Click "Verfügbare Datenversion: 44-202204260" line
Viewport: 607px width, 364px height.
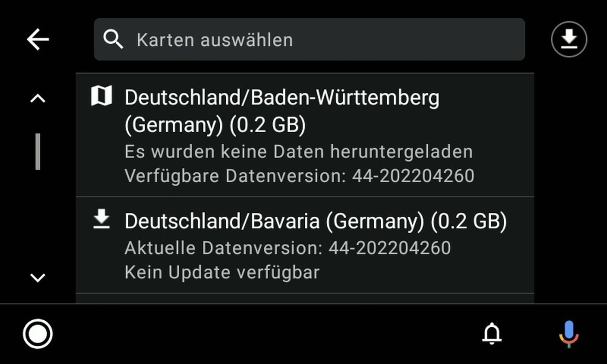tap(299, 176)
